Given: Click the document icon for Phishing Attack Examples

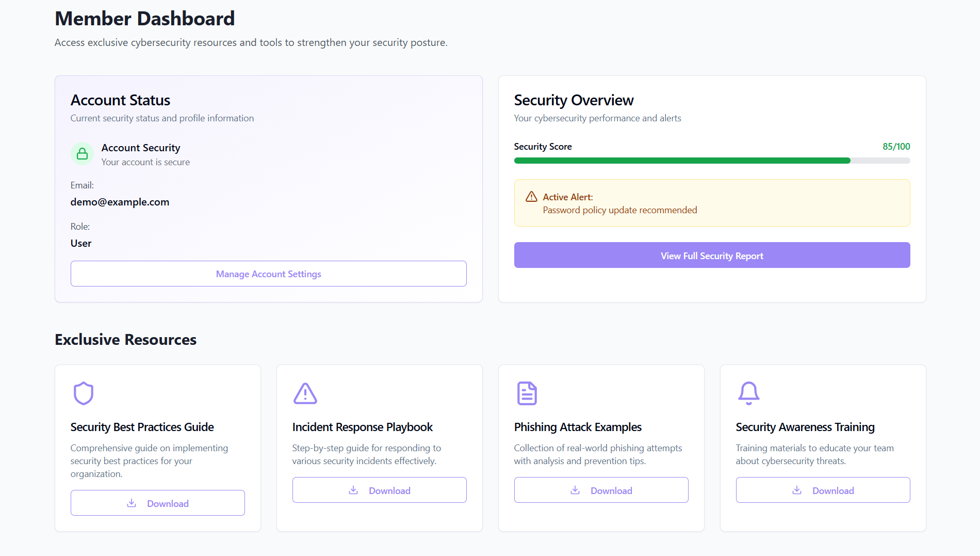Looking at the screenshot, I should (527, 393).
